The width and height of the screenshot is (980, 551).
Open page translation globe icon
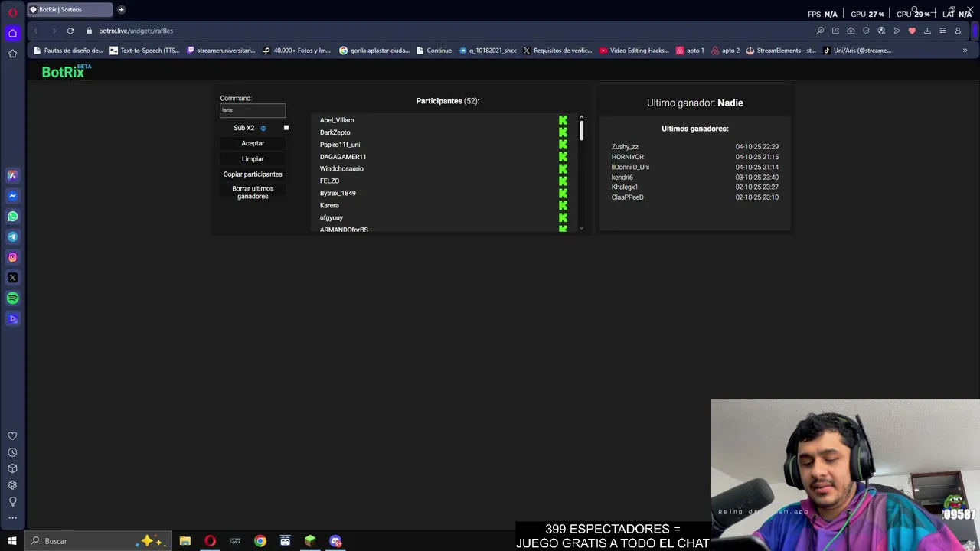881,31
